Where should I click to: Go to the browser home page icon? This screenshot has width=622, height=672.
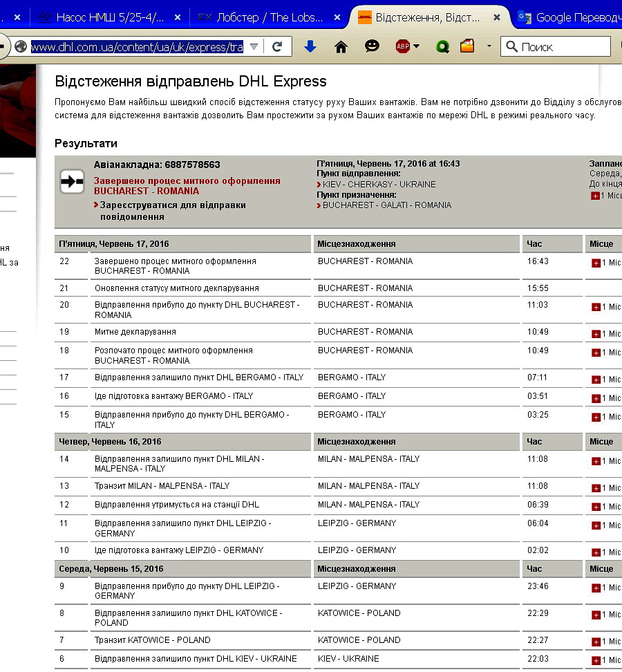(341, 46)
